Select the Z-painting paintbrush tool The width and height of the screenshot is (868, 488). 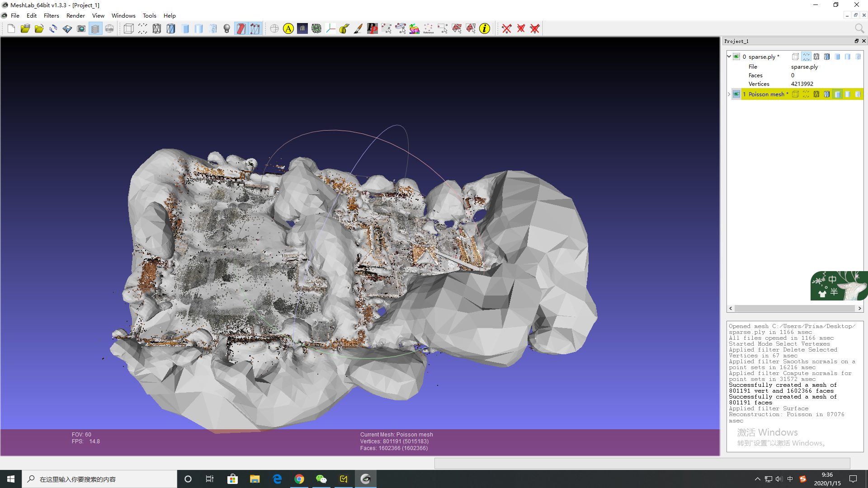click(x=358, y=29)
